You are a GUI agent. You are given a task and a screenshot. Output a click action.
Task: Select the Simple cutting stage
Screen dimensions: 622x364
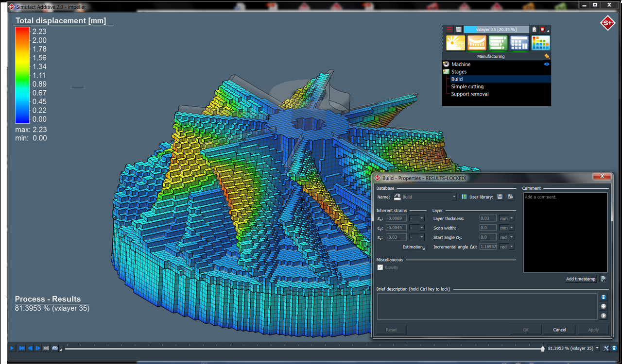point(467,86)
